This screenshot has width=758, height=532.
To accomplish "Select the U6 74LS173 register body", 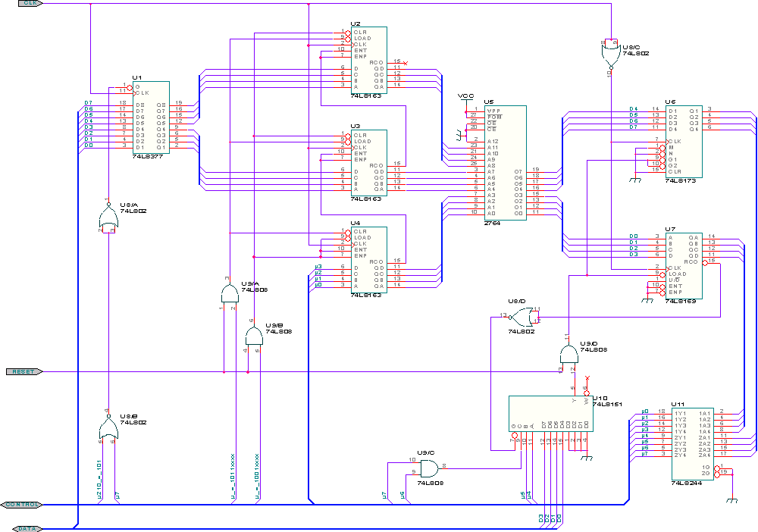I will pos(684,142).
